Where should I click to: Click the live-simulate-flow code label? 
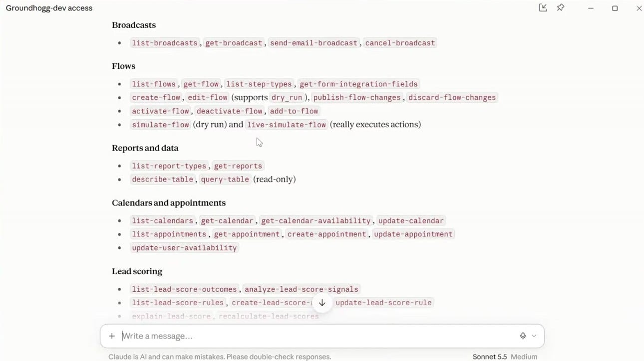pos(287,125)
